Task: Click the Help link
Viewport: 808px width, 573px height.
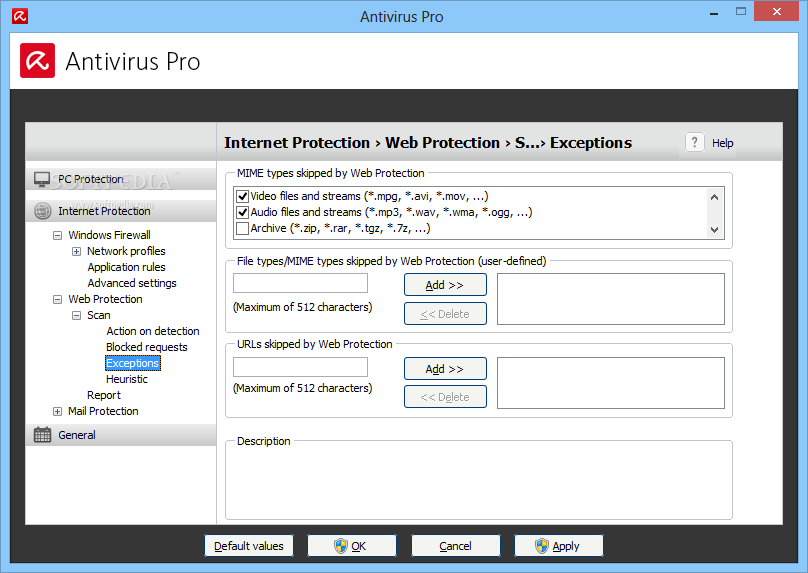Action: pos(722,143)
